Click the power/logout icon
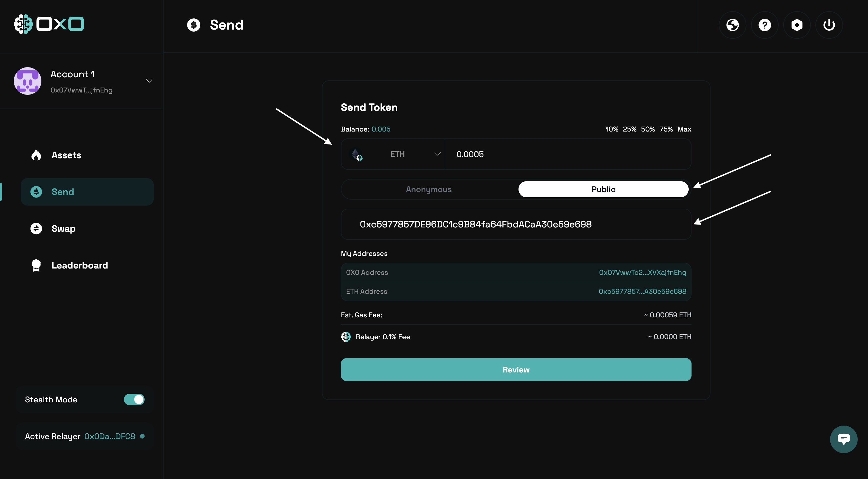This screenshot has width=868, height=479. coord(829,25)
